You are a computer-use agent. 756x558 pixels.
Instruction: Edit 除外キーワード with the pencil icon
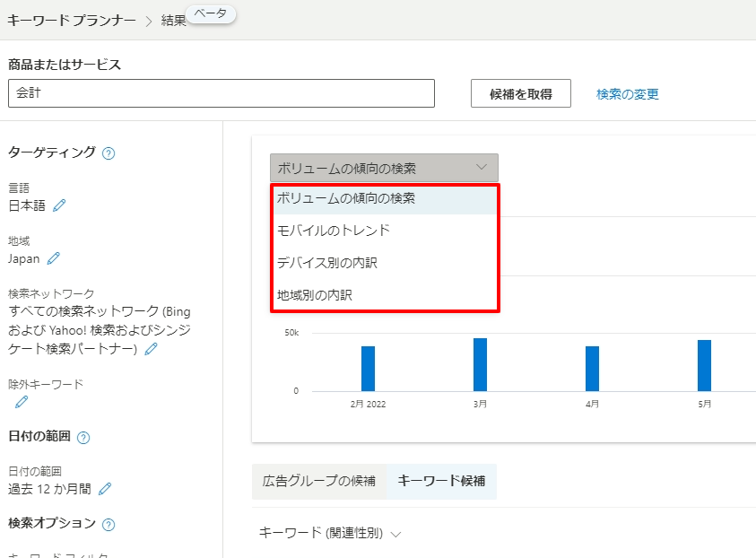[22, 402]
